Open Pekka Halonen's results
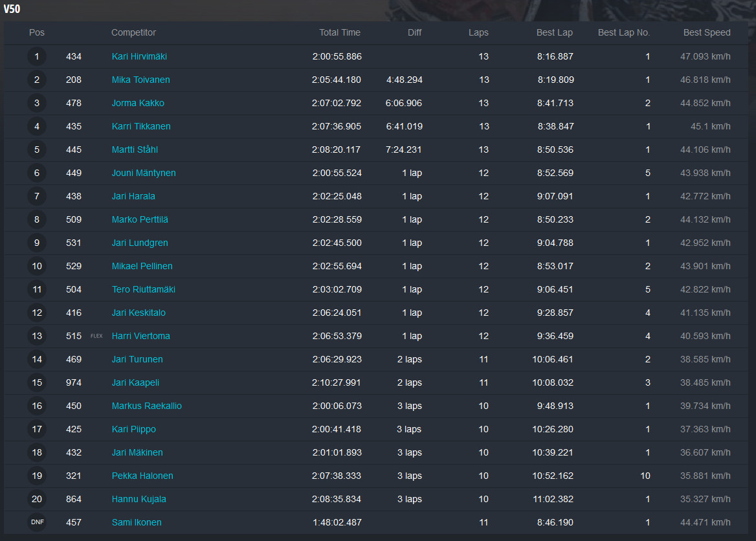This screenshot has height=541, width=756. [142, 476]
